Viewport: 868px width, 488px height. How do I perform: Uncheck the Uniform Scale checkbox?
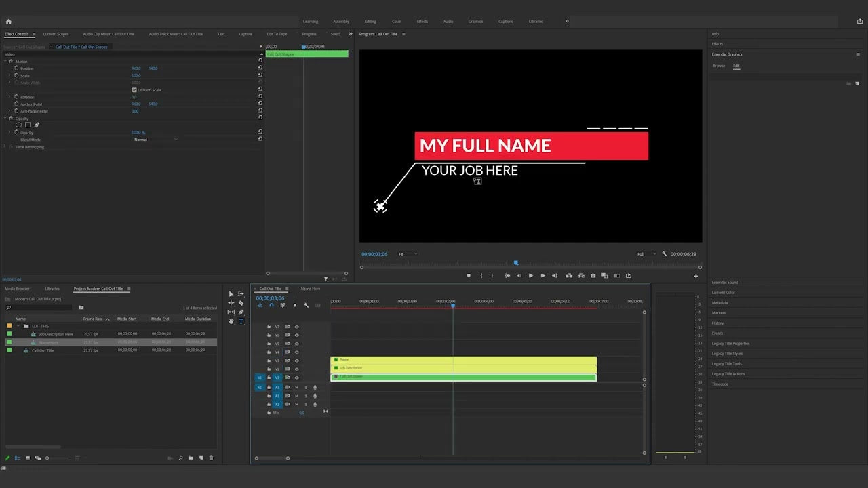coord(134,89)
